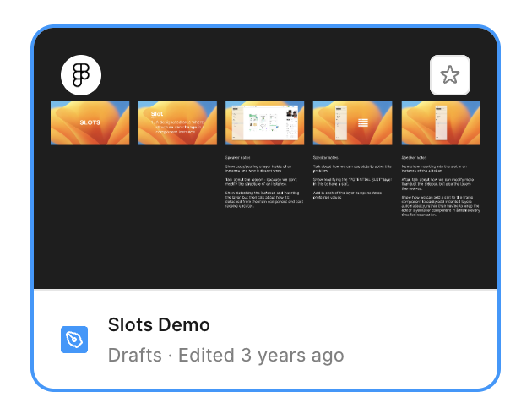This screenshot has height=419, width=532.
Task: Click the description text on second slide
Action: [x=184, y=127]
